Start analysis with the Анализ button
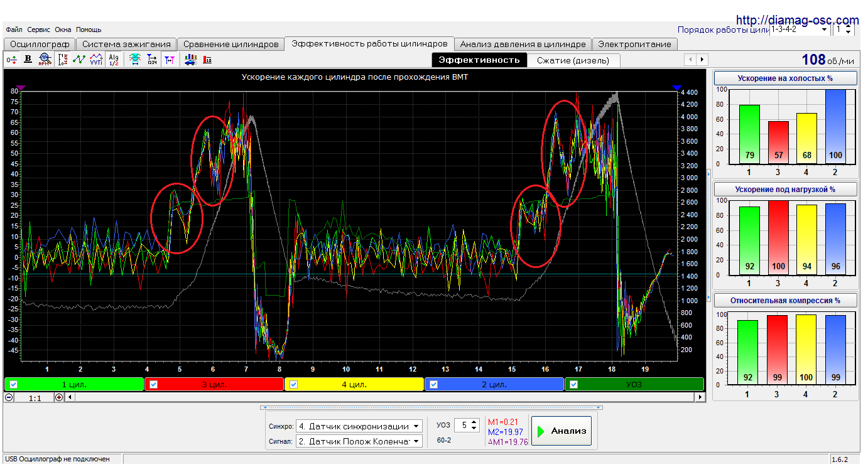 point(561,431)
